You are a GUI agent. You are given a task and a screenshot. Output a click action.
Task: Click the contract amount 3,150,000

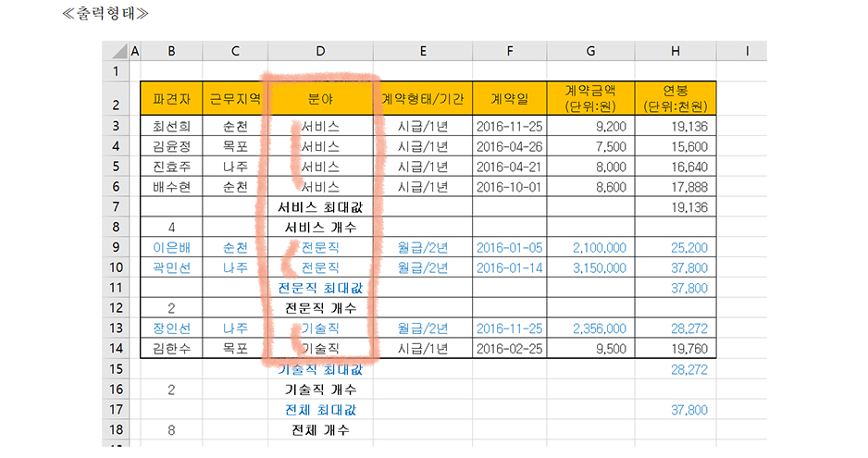(x=590, y=267)
